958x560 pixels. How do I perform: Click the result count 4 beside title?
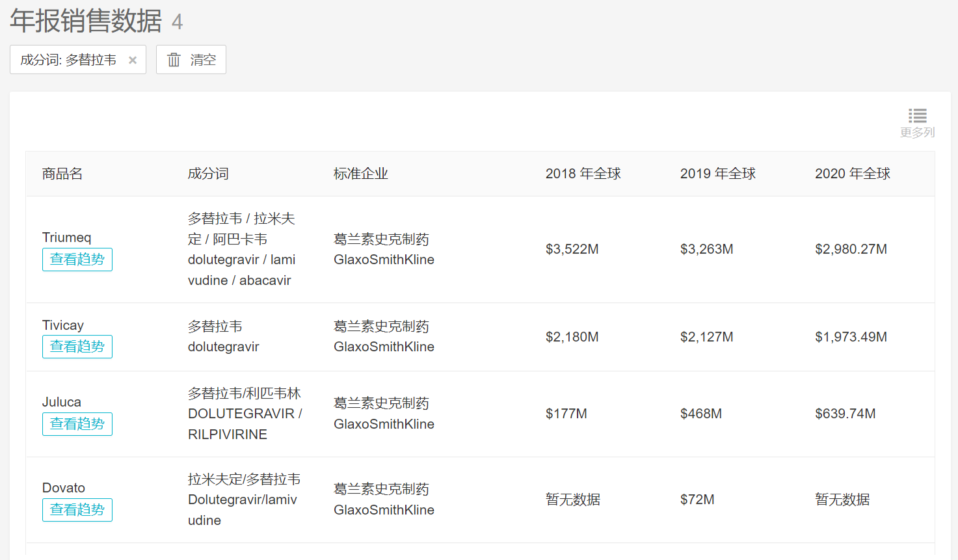(177, 23)
